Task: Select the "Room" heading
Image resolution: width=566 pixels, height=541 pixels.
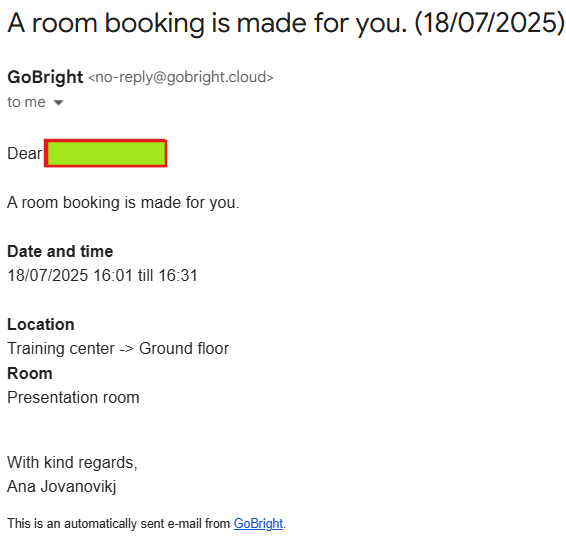Action: pos(30,373)
